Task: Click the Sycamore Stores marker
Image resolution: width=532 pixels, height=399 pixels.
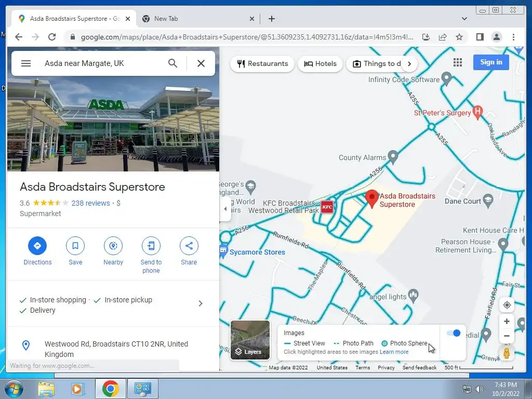Action: coord(223,251)
